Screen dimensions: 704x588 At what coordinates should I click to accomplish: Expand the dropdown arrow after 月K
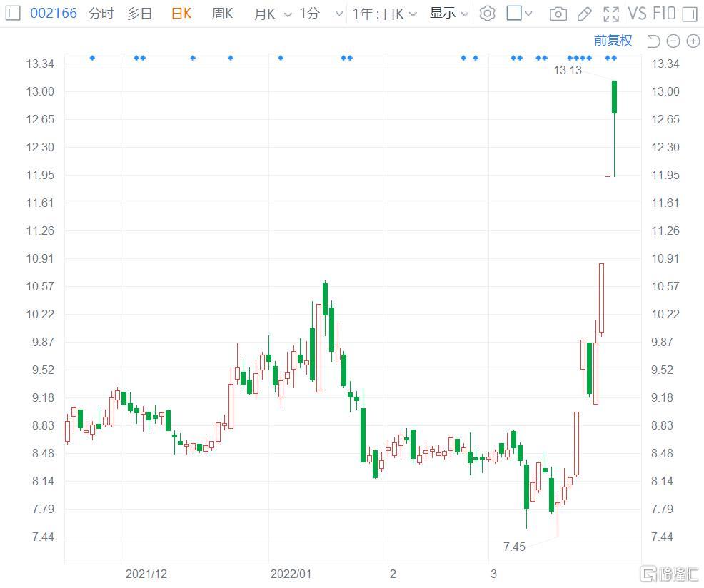point(288,14)
